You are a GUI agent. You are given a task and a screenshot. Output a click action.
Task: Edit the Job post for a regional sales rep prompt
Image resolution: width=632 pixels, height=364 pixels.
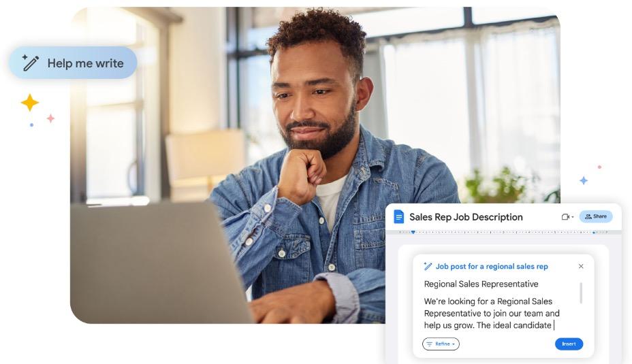tap(491, 266)
